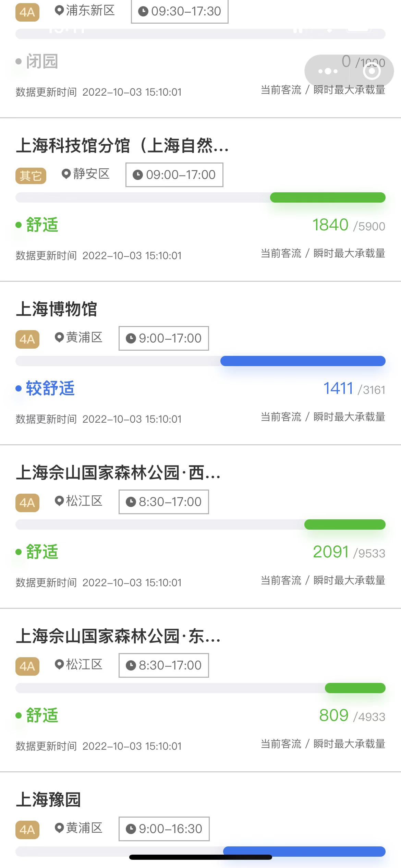Tap the 4A badge for 上海豫园
Viewport: 401px width, 868px height.
(27, 830)
